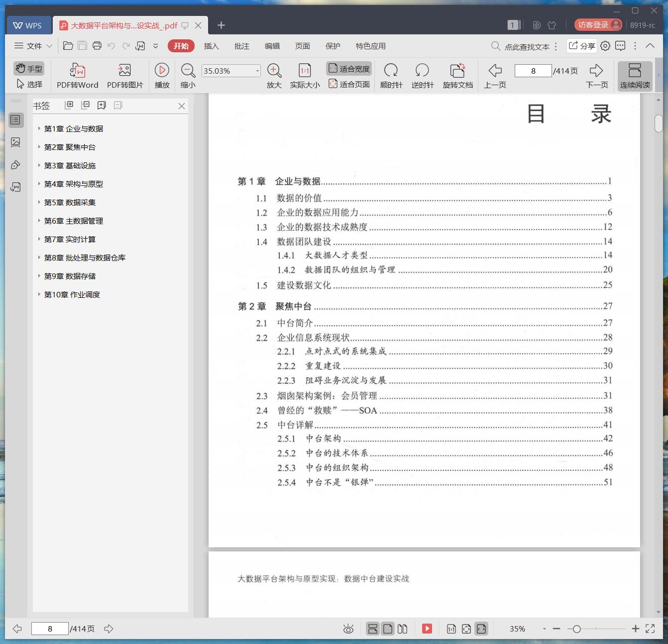Close the PDF document tab
The width and height of the screenshot is (668, 644).
[x=198, y=25]
